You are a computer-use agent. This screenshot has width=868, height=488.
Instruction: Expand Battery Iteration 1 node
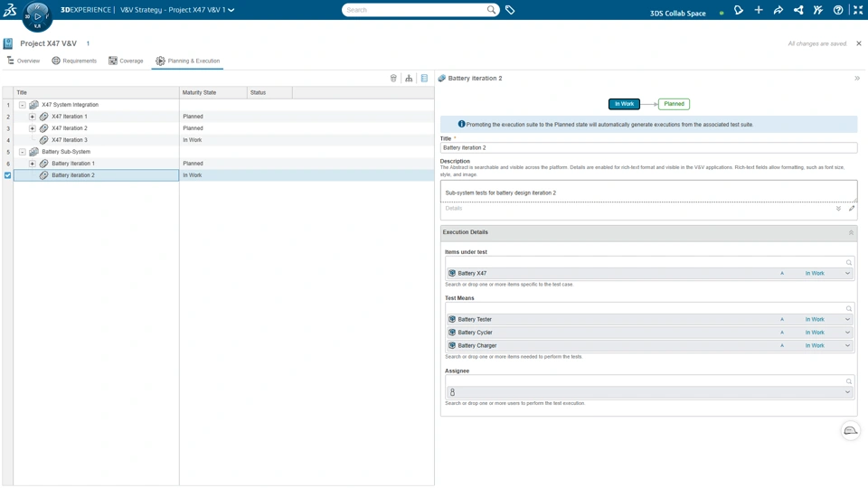(33, 164)
